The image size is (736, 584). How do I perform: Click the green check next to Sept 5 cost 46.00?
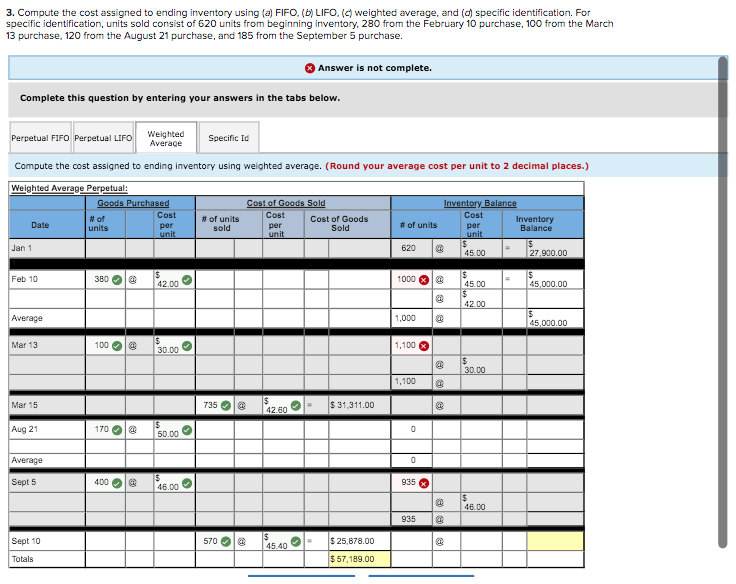187,483
